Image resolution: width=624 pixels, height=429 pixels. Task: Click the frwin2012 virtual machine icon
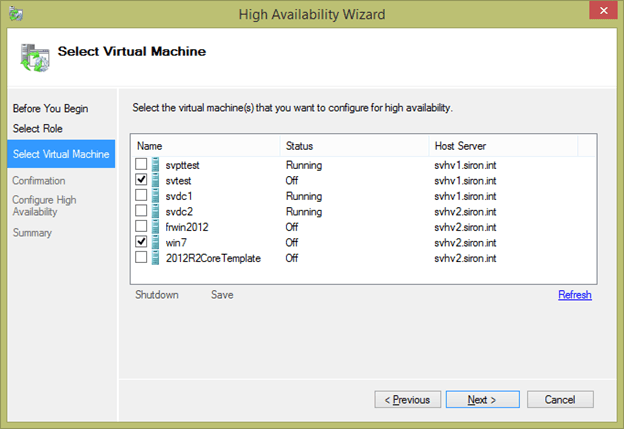tap(155, 226)
